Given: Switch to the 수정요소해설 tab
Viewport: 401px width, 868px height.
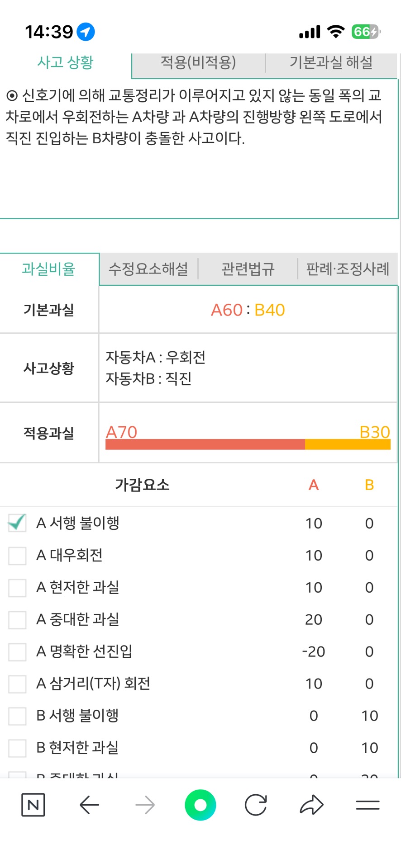Looking at the screenshot, I should click(x=148, y=269).
